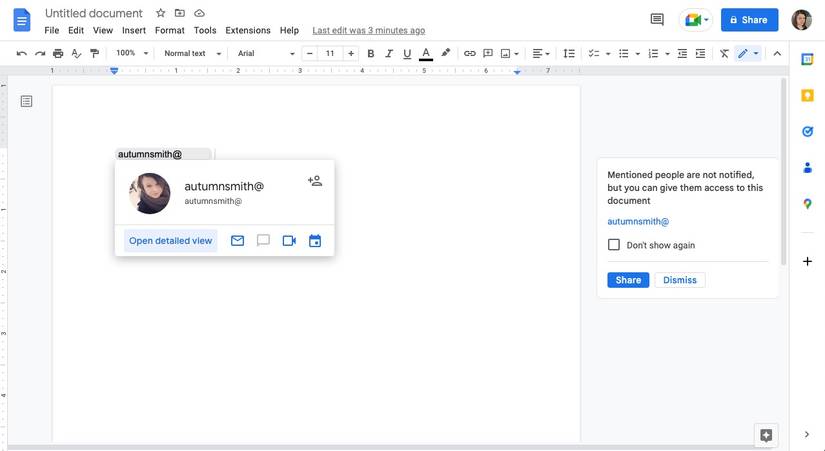Open the Help menu
The width and height of the screenshot is (825, 451).
pos(289,31)
